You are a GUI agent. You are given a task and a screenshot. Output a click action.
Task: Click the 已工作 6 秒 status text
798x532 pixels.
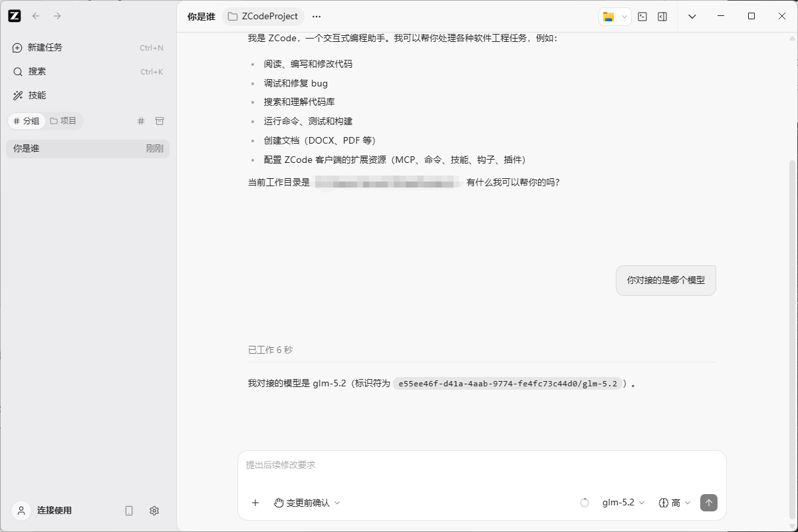click(270, 350)
